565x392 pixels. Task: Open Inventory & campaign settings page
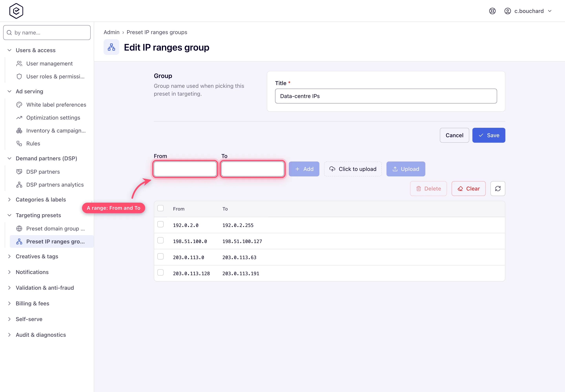pos(52,131)
